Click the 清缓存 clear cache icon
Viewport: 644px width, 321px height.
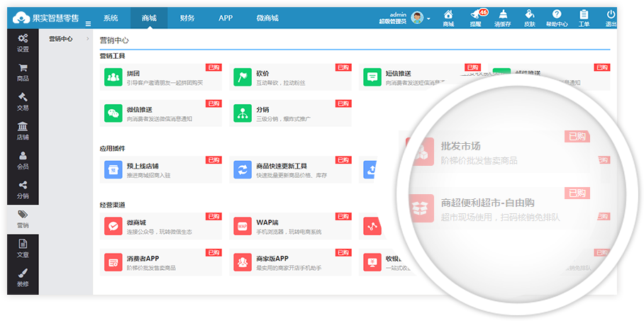pyautogui.click(x=502, y=18)
